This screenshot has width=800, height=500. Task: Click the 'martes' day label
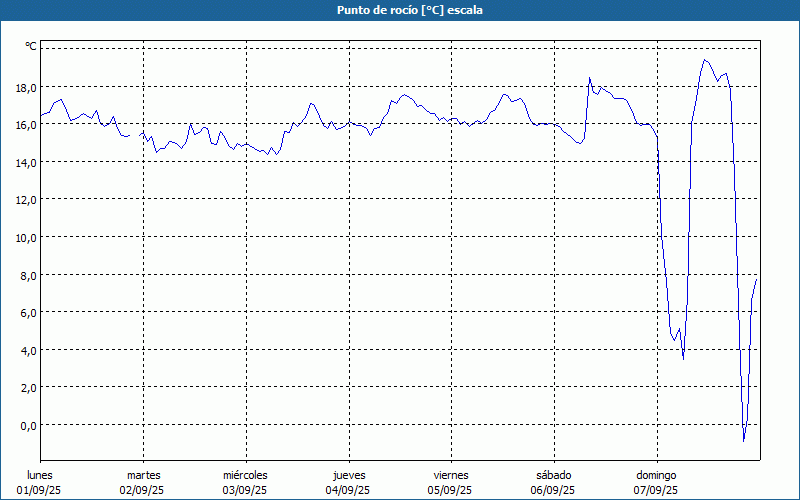click(143, 475)
